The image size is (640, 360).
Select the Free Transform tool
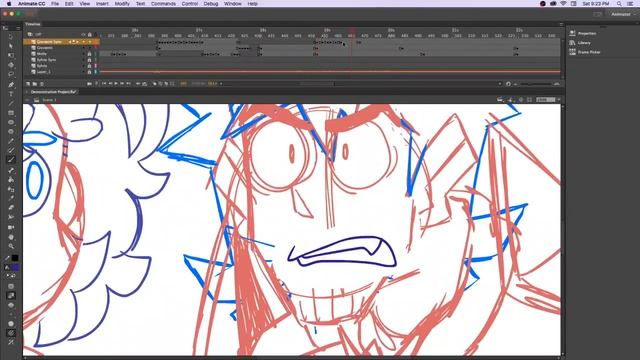click(11, 56)
